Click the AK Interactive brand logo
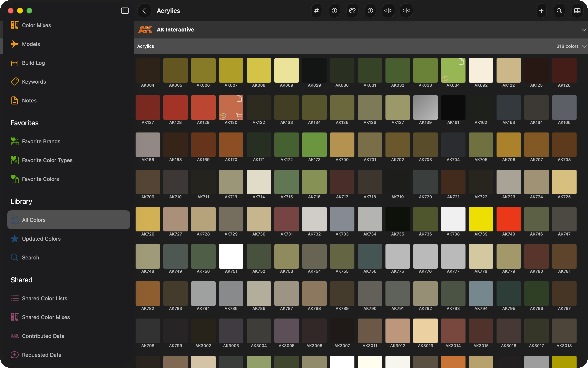This screenshot has width=588, height=368. point(145,29)
